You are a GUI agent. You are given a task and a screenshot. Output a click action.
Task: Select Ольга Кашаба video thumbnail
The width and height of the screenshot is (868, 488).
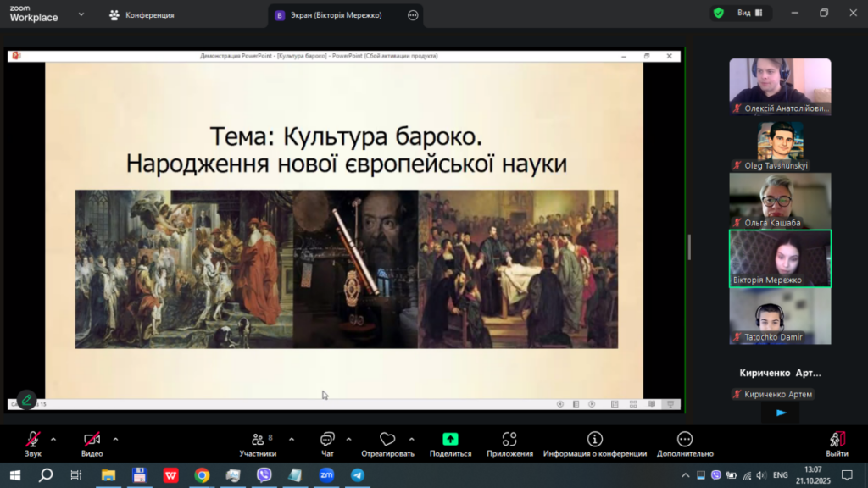coord(780,200)
